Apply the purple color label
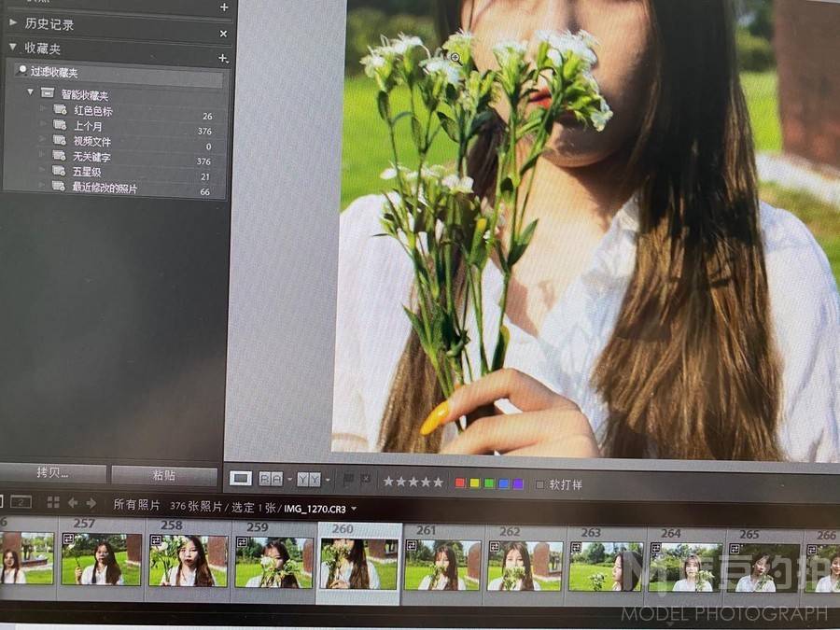 [517, 483]
